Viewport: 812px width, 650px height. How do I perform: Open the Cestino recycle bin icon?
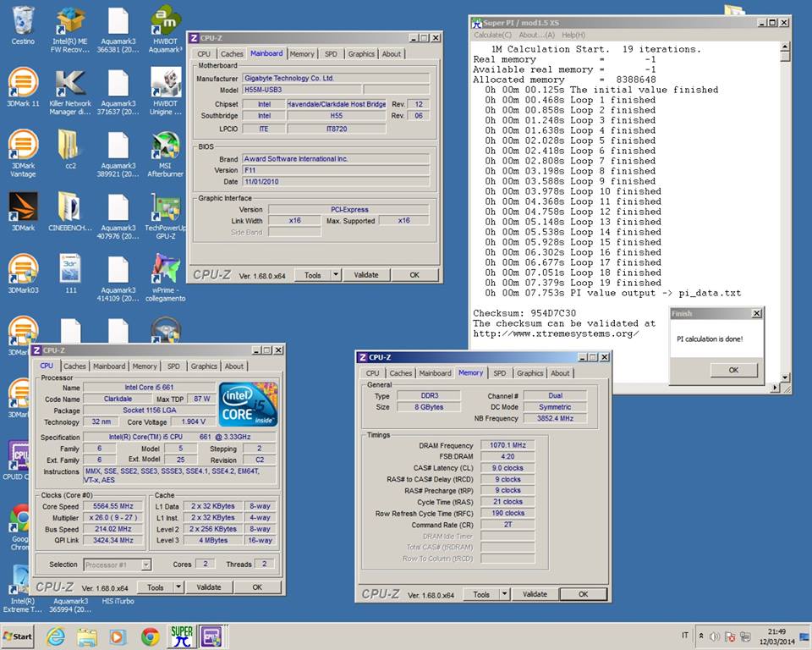[23, 25]
